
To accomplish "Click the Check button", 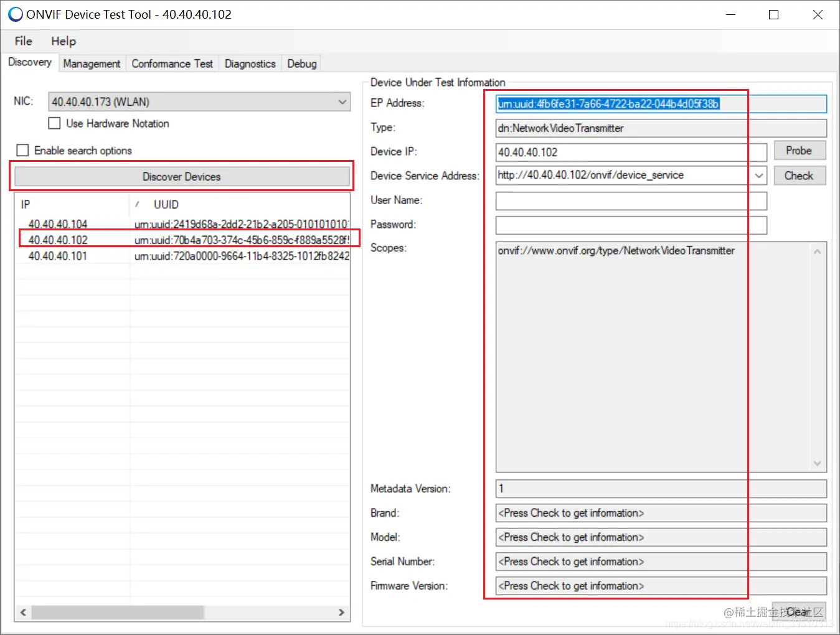I will coord(800,176).
